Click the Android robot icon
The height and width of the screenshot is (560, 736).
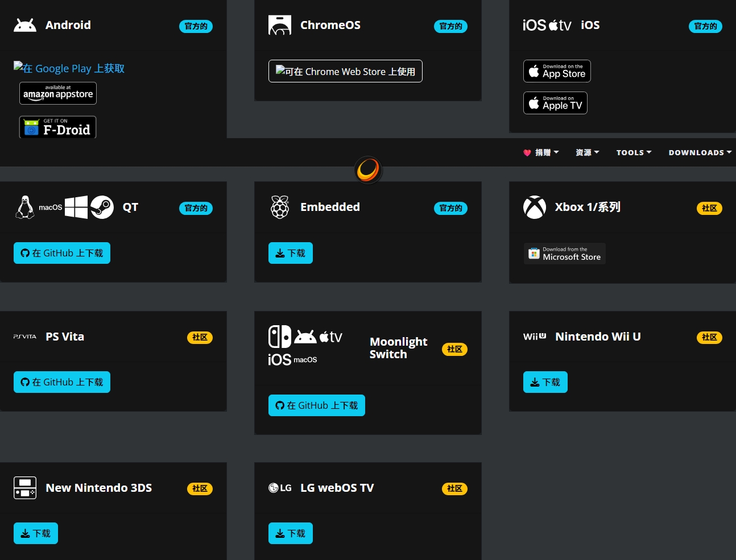[25, 25]
